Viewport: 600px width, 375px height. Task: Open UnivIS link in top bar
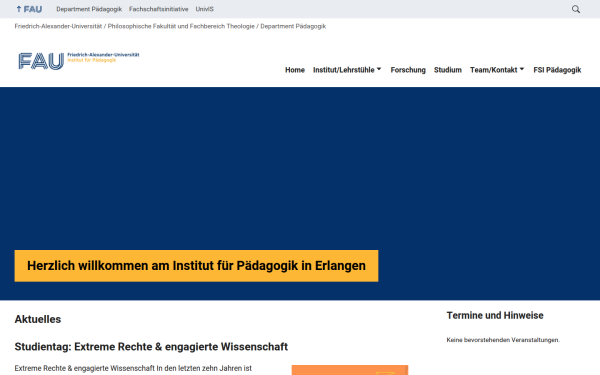point(204,9)
